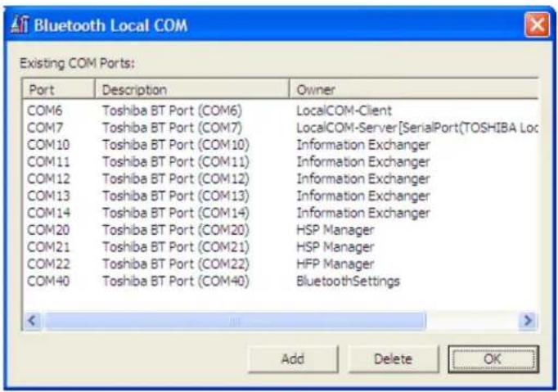Click Information Exchanger owner in COM13 row
The width and height of the screenshot is (558, 392).
pos(363,196)
